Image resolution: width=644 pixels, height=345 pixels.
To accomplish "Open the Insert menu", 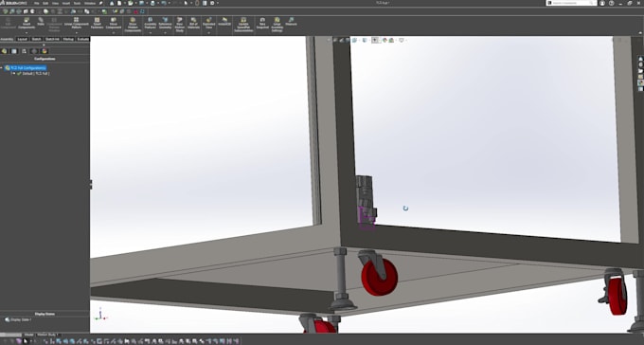I will (66, 3).
